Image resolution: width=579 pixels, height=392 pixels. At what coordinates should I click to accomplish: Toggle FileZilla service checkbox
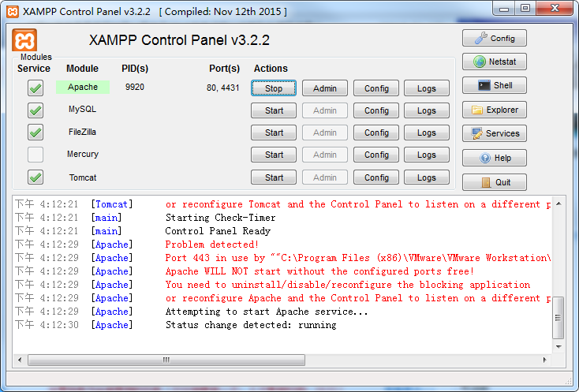35,133
